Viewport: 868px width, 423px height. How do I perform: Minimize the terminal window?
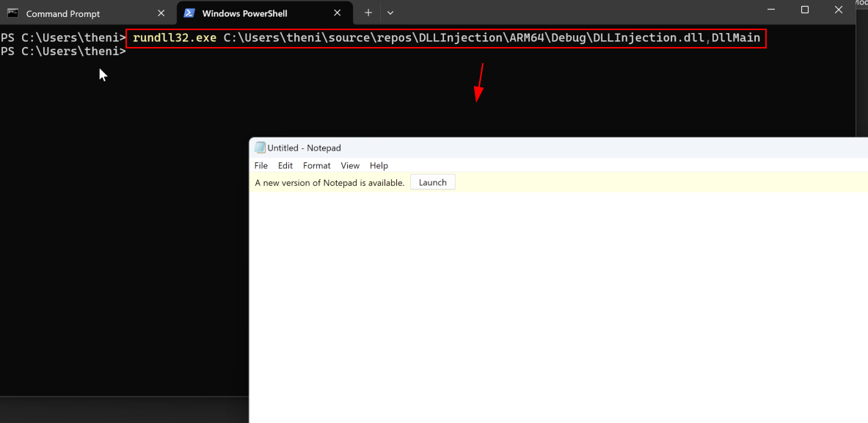click(772, 10)
